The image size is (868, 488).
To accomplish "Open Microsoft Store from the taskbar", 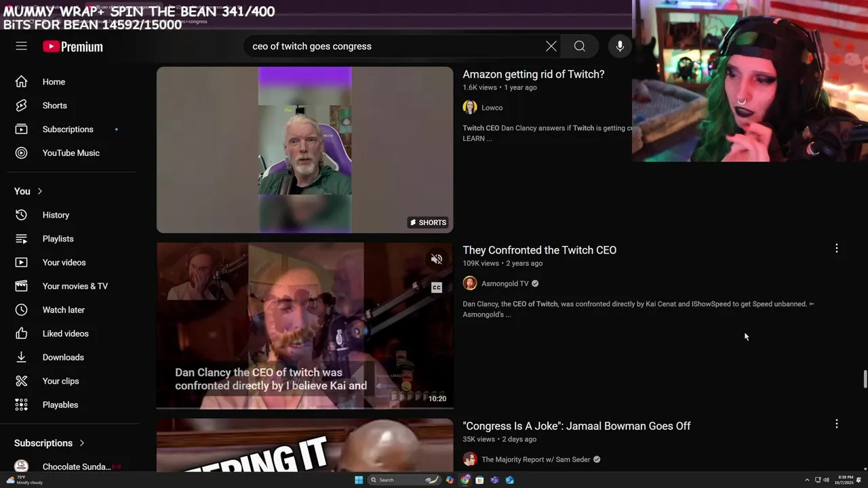I will 479,480.
